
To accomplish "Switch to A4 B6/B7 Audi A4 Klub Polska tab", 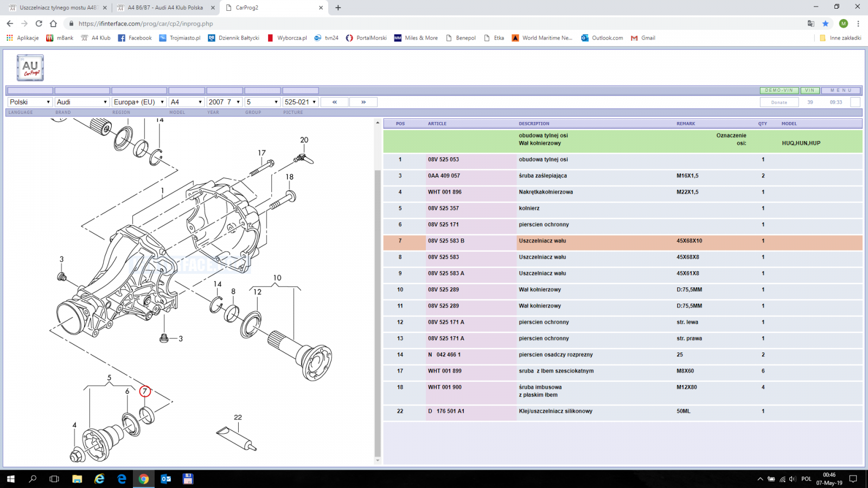I will 165,8.
